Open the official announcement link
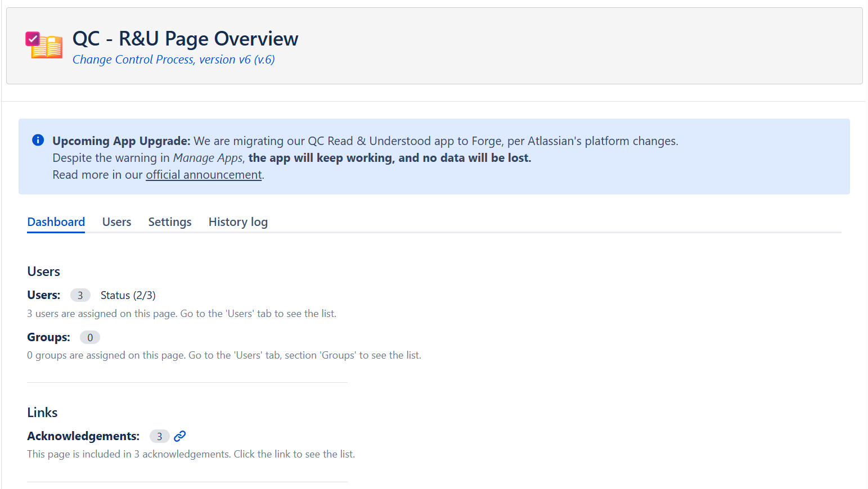This screenshot has height=489, width=868. tap(204, 175)
